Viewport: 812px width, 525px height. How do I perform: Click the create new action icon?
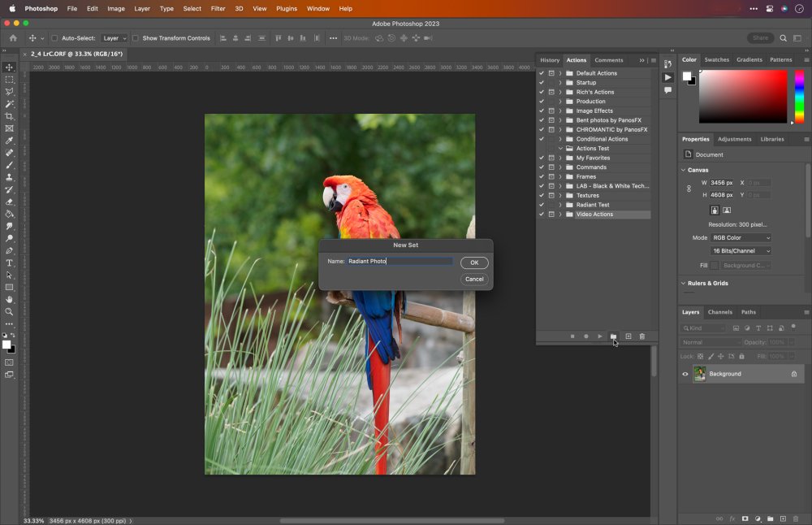click(628, 336)
